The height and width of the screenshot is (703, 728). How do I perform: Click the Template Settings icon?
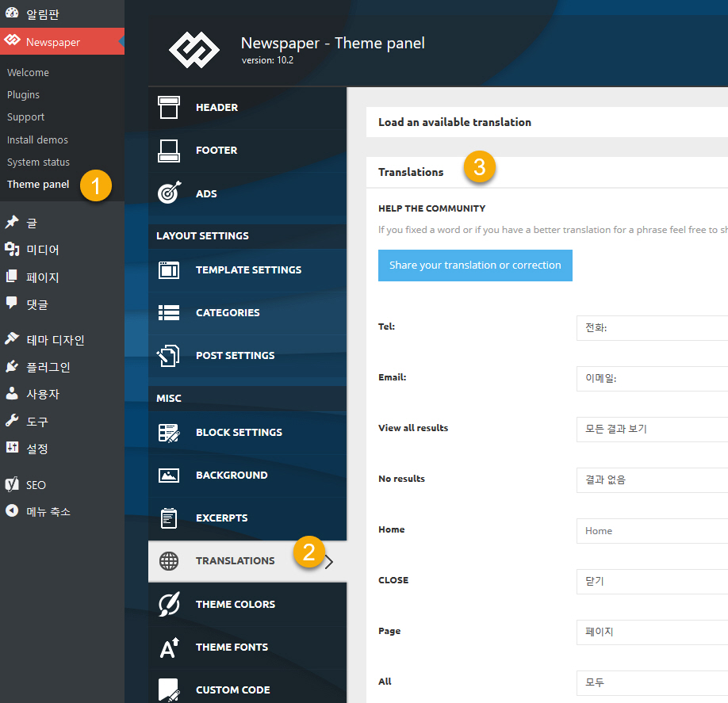(169, 269)
